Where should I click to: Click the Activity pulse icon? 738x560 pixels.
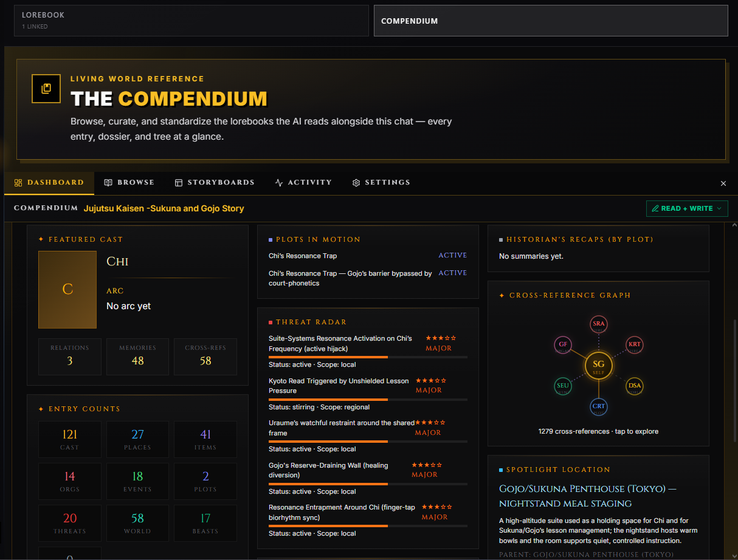pos(279,183)
